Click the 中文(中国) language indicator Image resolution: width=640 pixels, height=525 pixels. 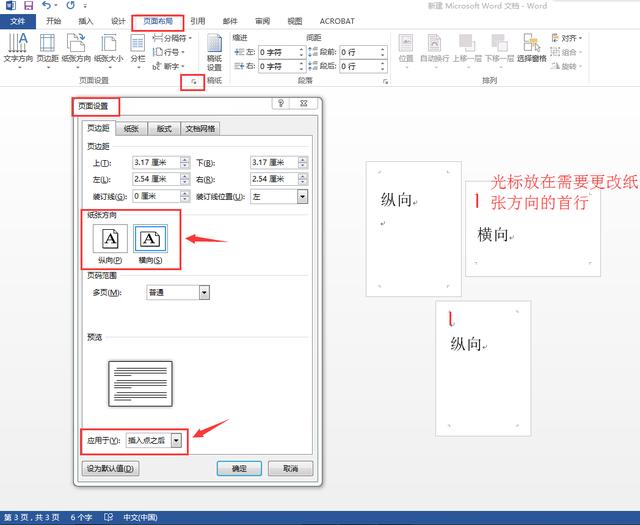140,518
